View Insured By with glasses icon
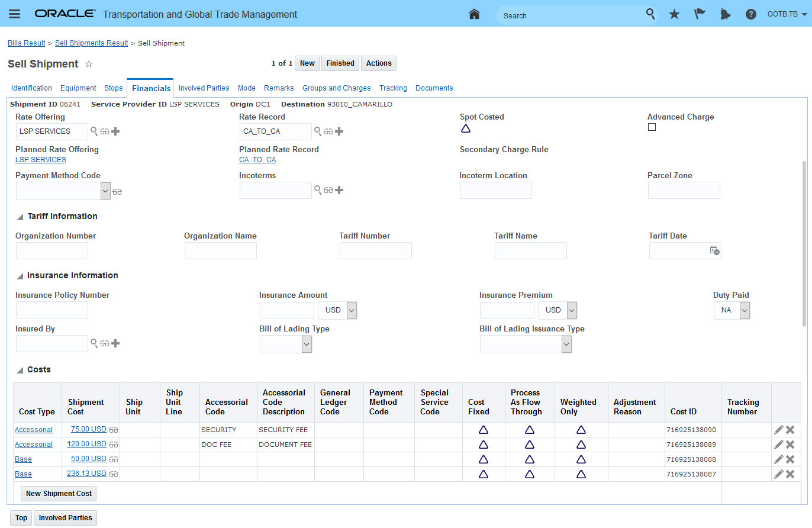Viewport: 812px width, 528px height. coord(105,343)
